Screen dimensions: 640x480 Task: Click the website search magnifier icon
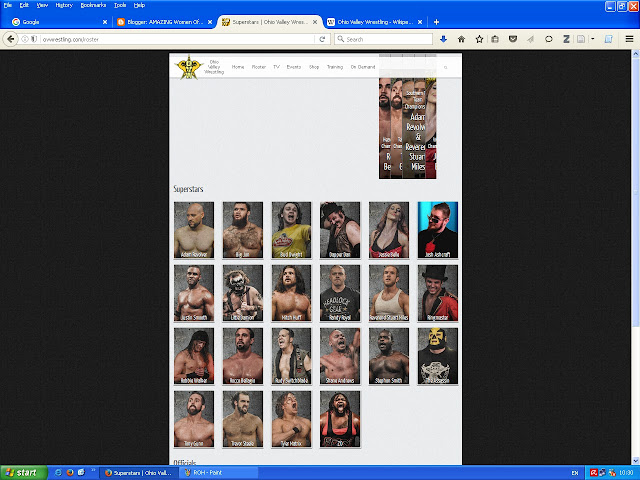click(x=445, y=67)
